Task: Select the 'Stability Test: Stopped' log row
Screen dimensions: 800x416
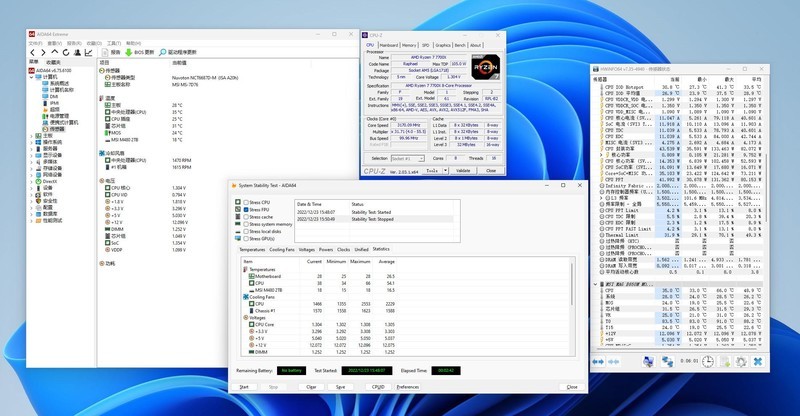Action: pyautogui.click(x=374, y=219)
